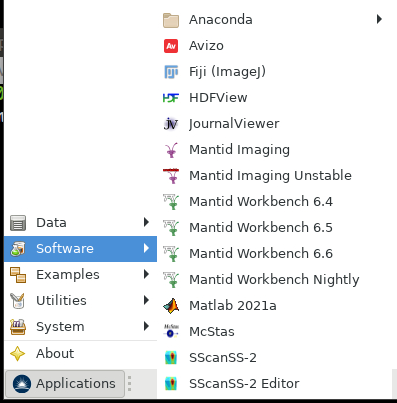Open the Data menu category

pyautogui.click(x=80, y=223)
